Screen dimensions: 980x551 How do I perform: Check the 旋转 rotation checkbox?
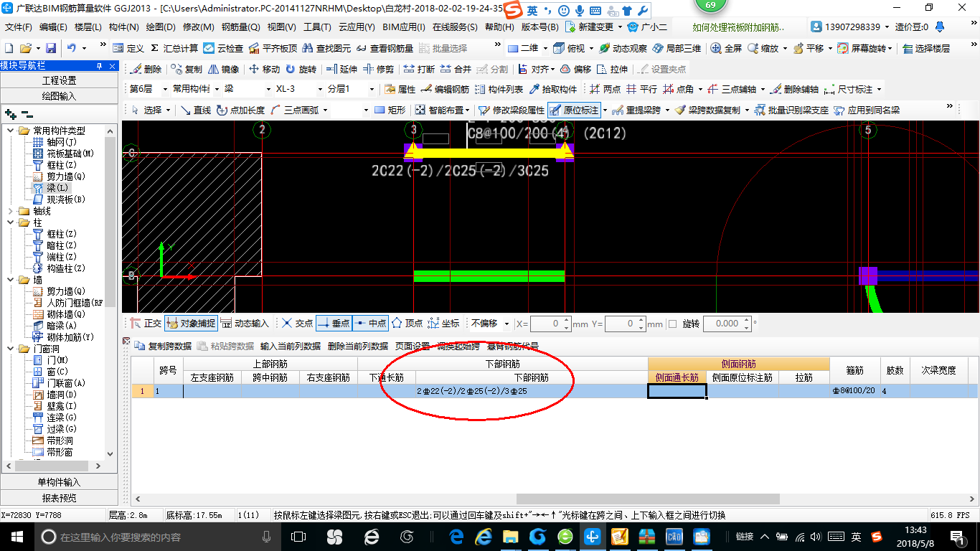click(672, 324)
